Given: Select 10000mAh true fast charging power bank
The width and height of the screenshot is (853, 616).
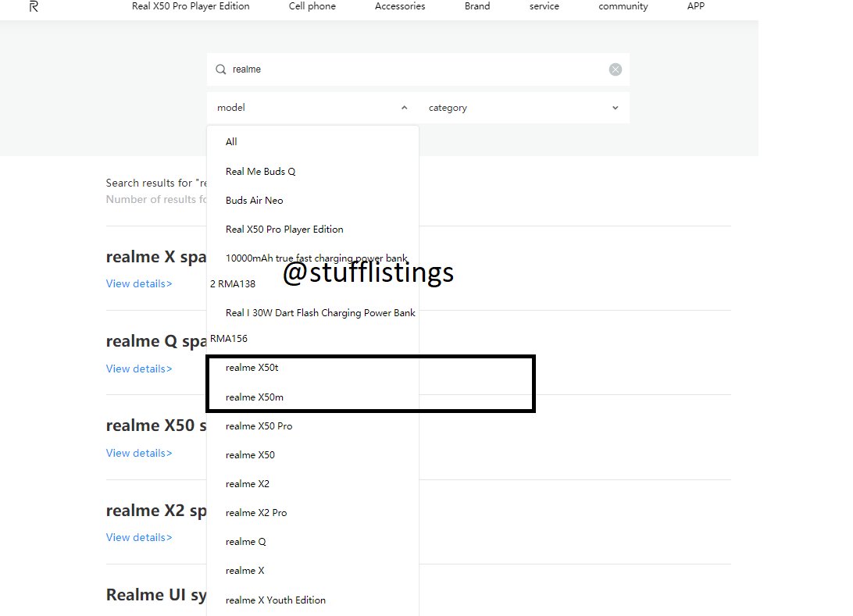Looking at the screenshot, I should click(x=316, y=258).
